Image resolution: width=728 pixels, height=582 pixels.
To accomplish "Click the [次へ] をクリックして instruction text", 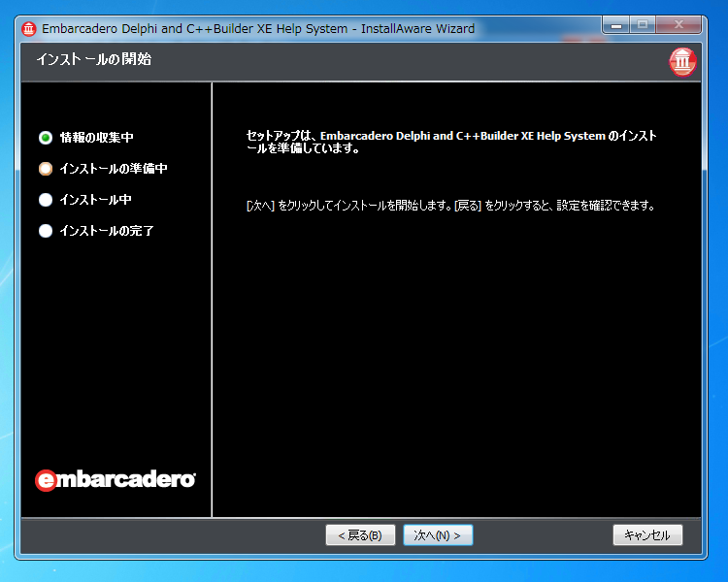I will click(x=450, y=205).
